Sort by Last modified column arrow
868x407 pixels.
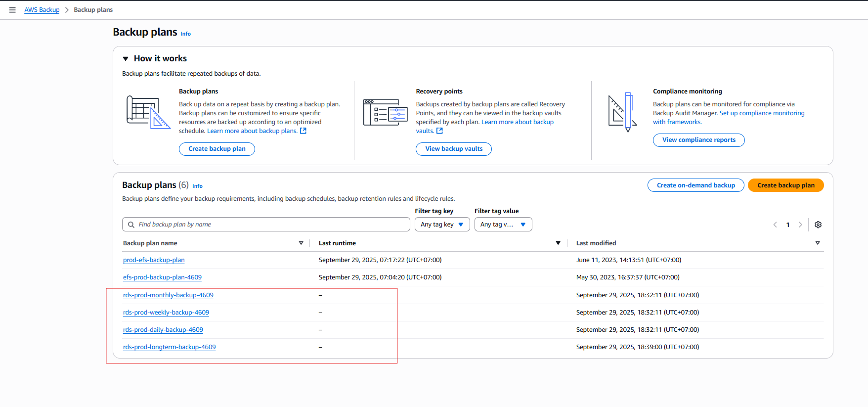click(818, 243)
